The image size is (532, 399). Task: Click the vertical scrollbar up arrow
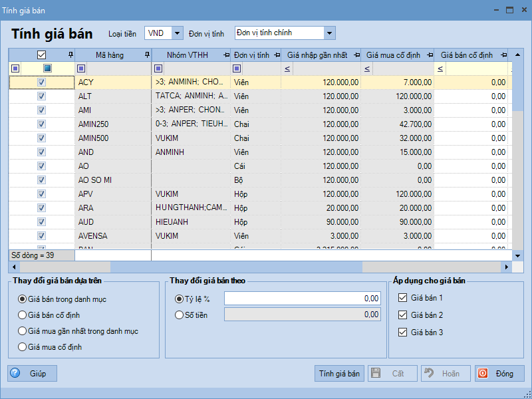(x=518, y=55)
